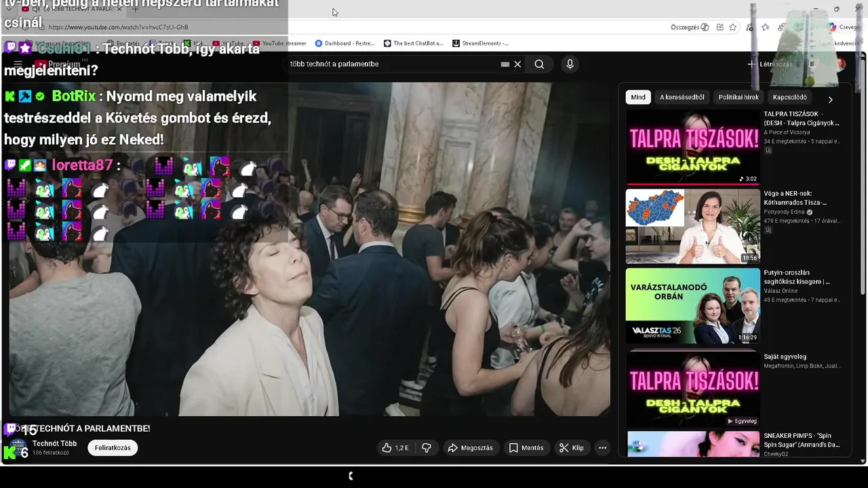This screenshot has height=488, width=868.
Task: Open the Vége a NER-nek video thumbnail
Action: pyautogui.click(x=692, y=226)
